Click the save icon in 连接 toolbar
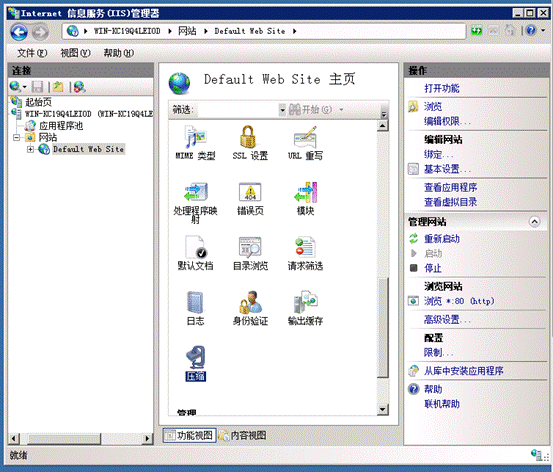 [37, 86]
